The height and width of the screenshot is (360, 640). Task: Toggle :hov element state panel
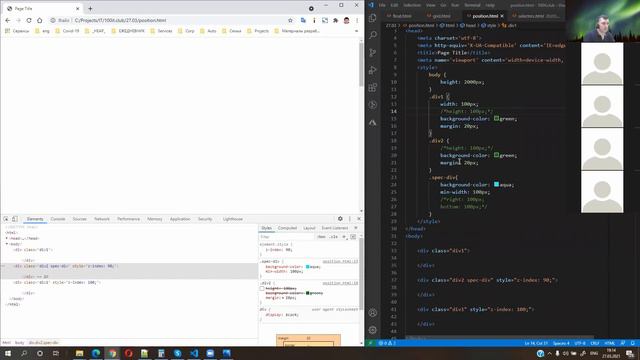coord(322,237)
